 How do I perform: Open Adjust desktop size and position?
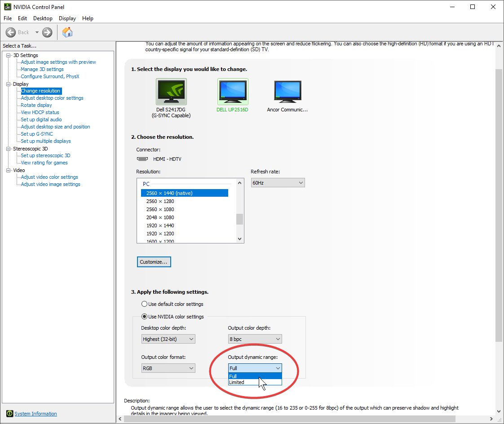click(55, 127)
